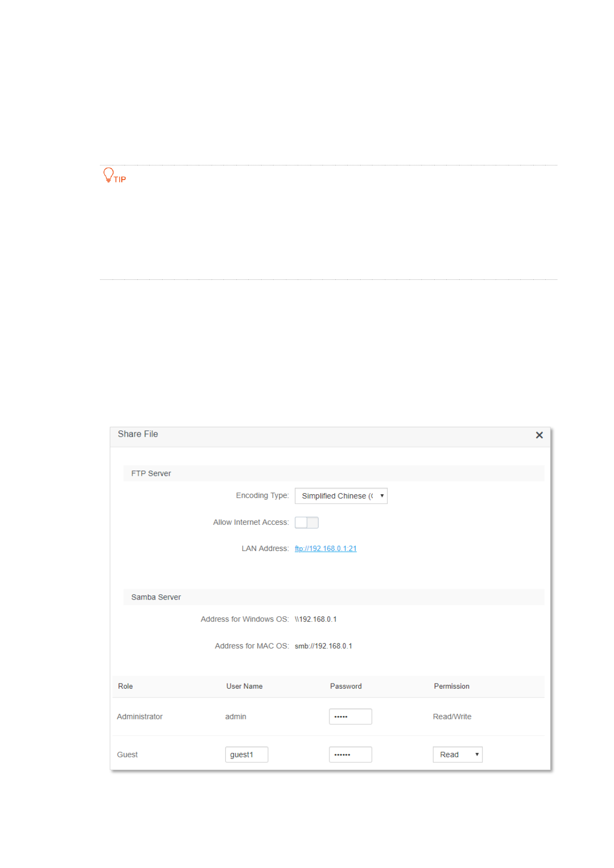Click the guest1 user name field

click(246, 755)
